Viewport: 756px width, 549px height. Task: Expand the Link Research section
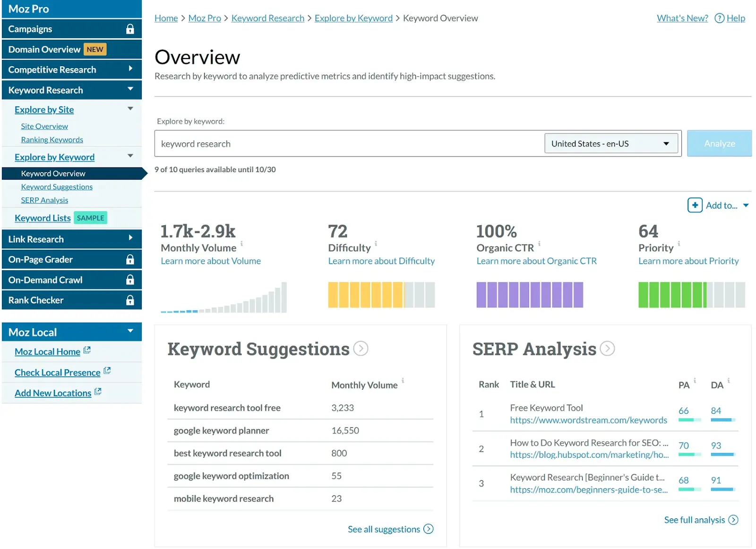[x=131, y=239]
